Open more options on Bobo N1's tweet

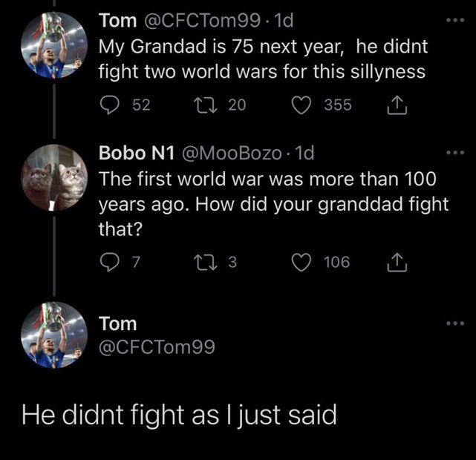tap(455, 153)
